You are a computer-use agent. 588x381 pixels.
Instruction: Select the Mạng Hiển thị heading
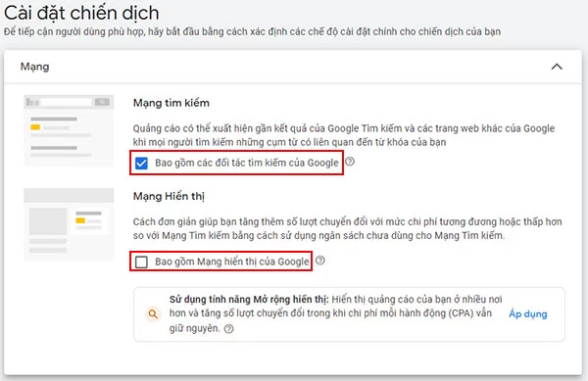point(169,196)
